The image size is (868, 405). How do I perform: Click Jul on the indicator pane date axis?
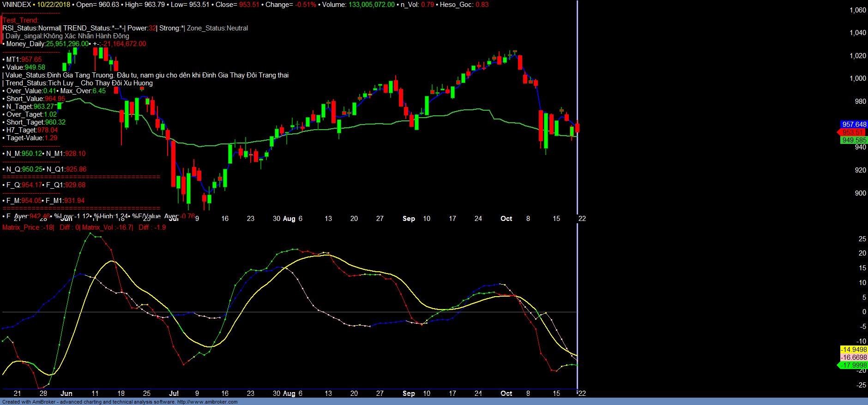click(174, 393)
